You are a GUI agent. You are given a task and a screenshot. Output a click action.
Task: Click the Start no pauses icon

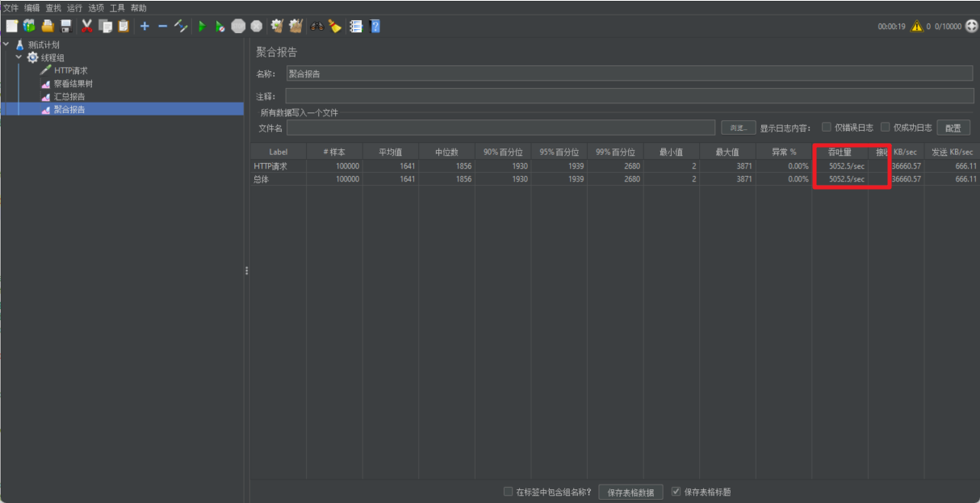[x=220, y=26]
